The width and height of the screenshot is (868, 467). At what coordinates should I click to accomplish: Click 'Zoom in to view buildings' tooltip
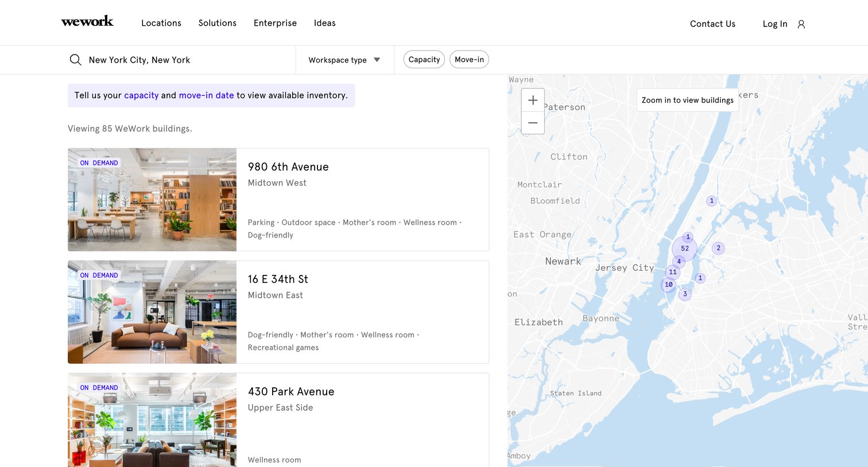click(688, 100)
